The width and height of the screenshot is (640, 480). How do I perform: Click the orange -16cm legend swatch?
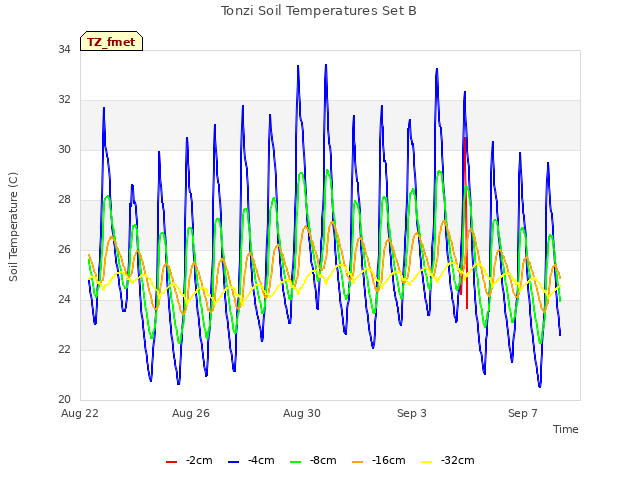[358, 462]
